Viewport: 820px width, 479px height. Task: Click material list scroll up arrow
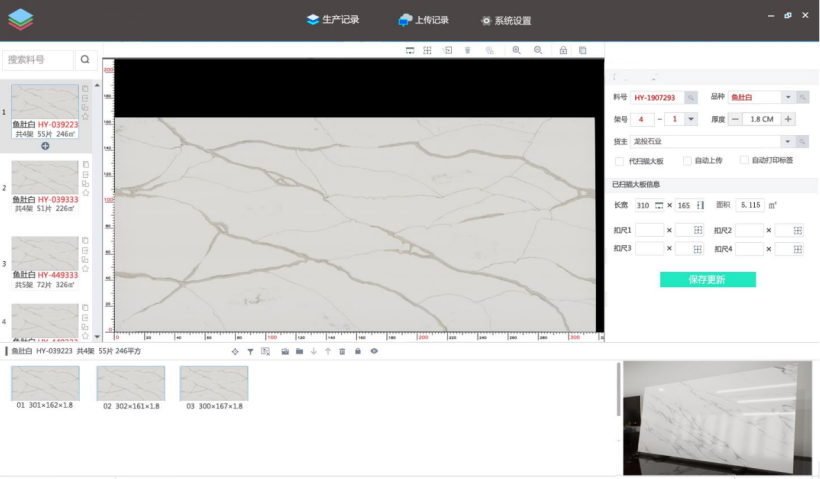(x=97, y=85)
